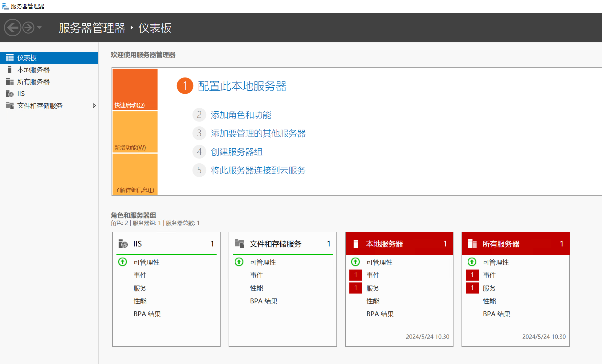Click BPA 结果 in 文件和存储服务 tile
The width and height of the screenshot is (602, 364).
[264, 301]
